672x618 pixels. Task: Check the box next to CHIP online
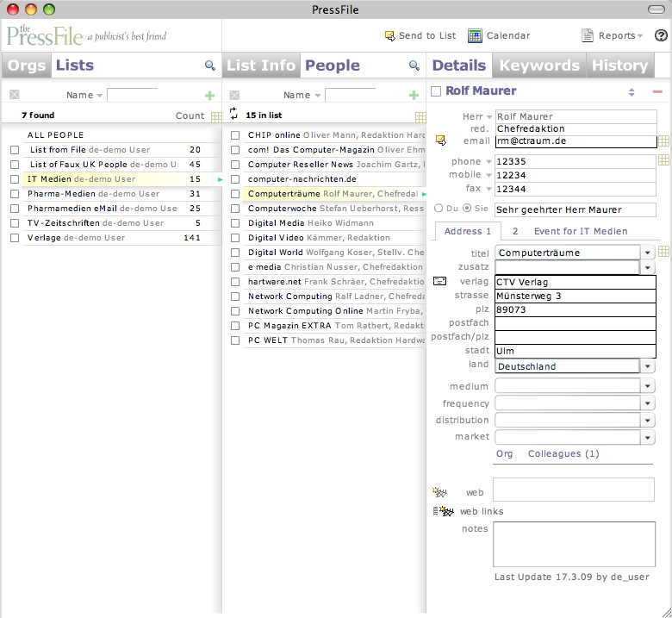[234, 135]
